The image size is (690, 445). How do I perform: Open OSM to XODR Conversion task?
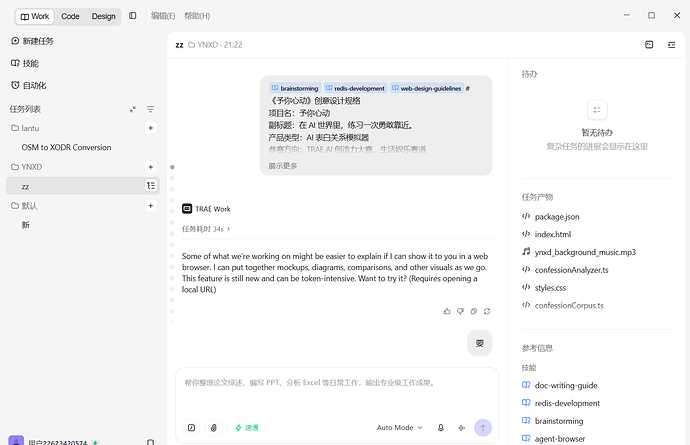(x=66, y=147)
